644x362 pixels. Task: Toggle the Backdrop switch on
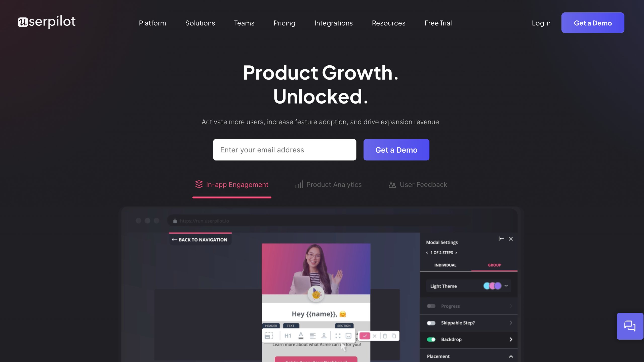pos(431,339)
